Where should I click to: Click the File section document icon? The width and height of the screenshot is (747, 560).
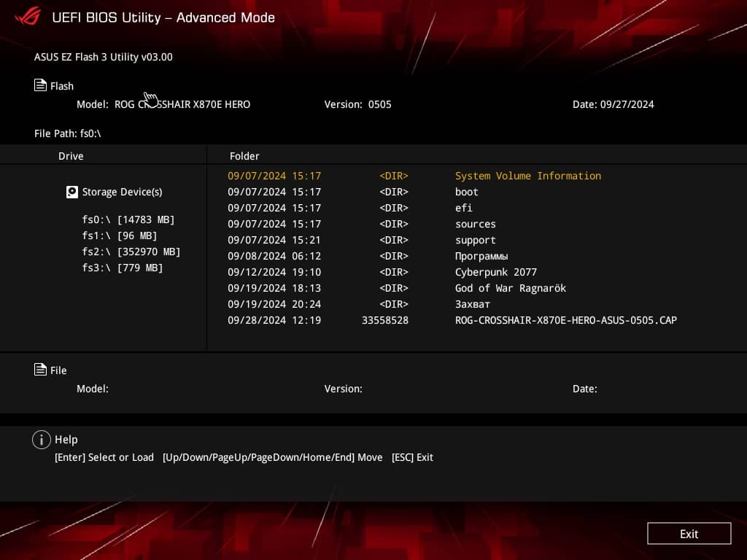(x=40, y=370)
